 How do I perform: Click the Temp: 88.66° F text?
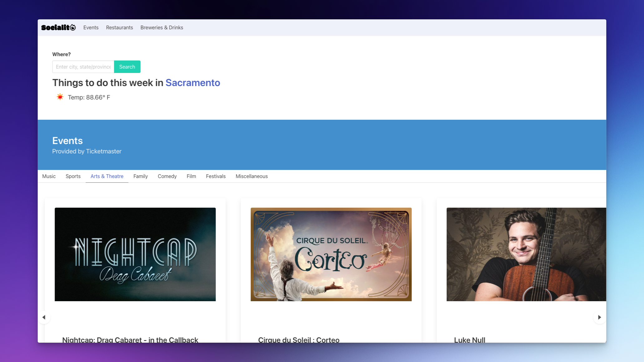pos(89,97)
